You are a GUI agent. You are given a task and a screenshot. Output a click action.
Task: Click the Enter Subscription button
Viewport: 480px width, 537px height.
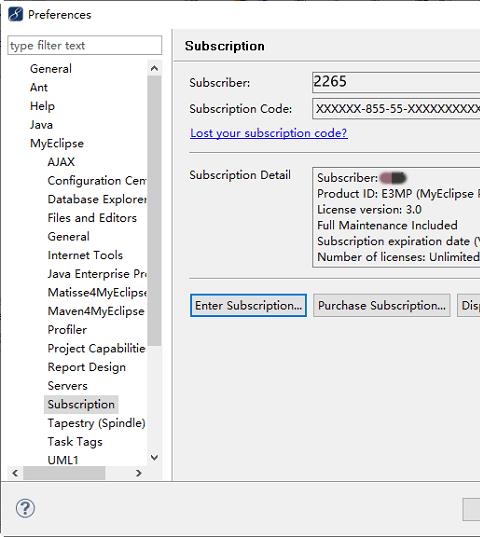[248, 305]
